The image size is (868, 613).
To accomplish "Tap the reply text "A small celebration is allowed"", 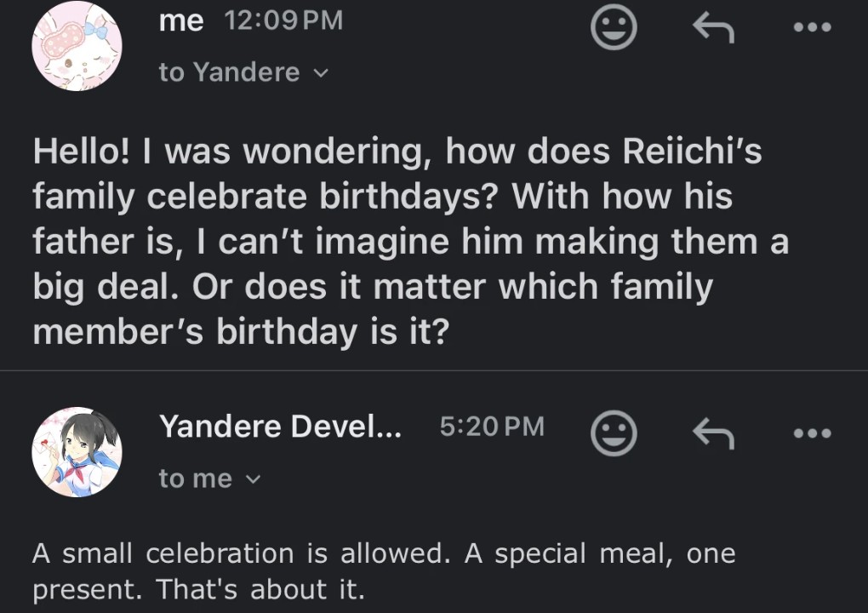I will point(238,553).
